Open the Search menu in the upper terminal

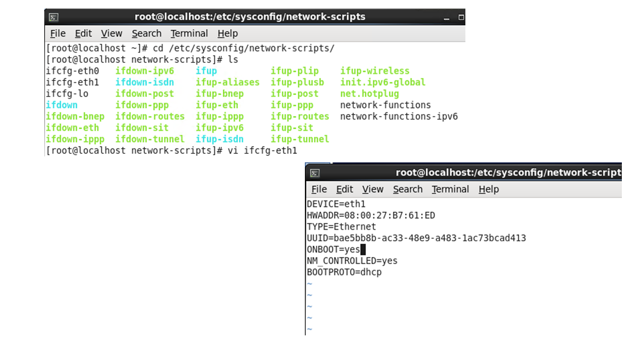click(146, 34)
